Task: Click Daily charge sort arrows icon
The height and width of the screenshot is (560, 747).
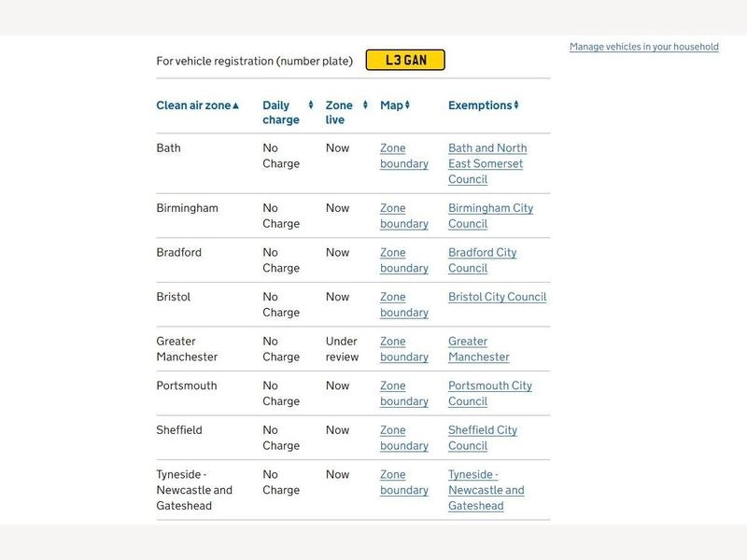Action: pos(311,105)
